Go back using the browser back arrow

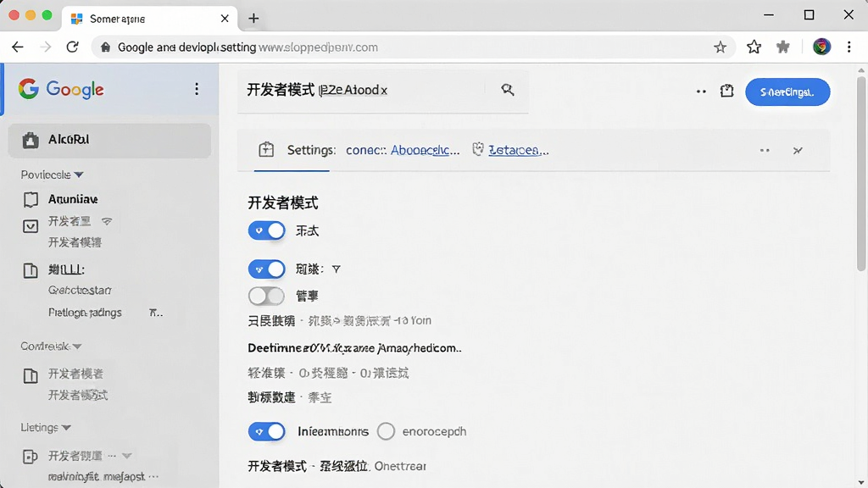pyautogui.click(x=18, y=47)
